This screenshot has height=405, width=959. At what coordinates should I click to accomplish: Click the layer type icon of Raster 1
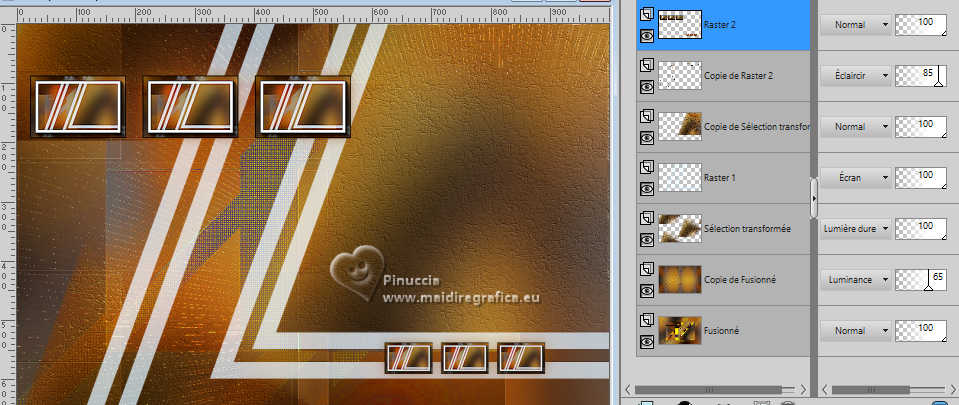pyautogui.click(x=646, y=166)
